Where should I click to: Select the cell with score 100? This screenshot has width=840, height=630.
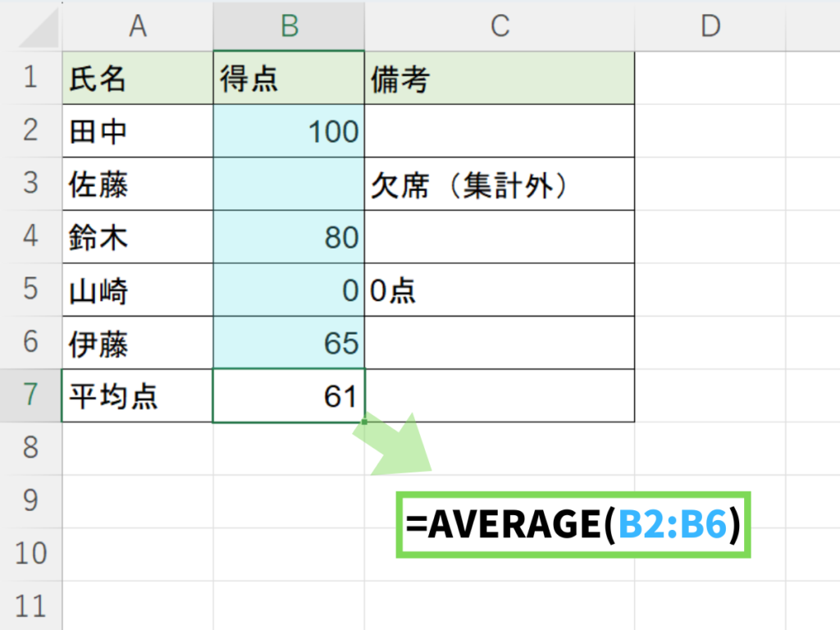[289, 131]
